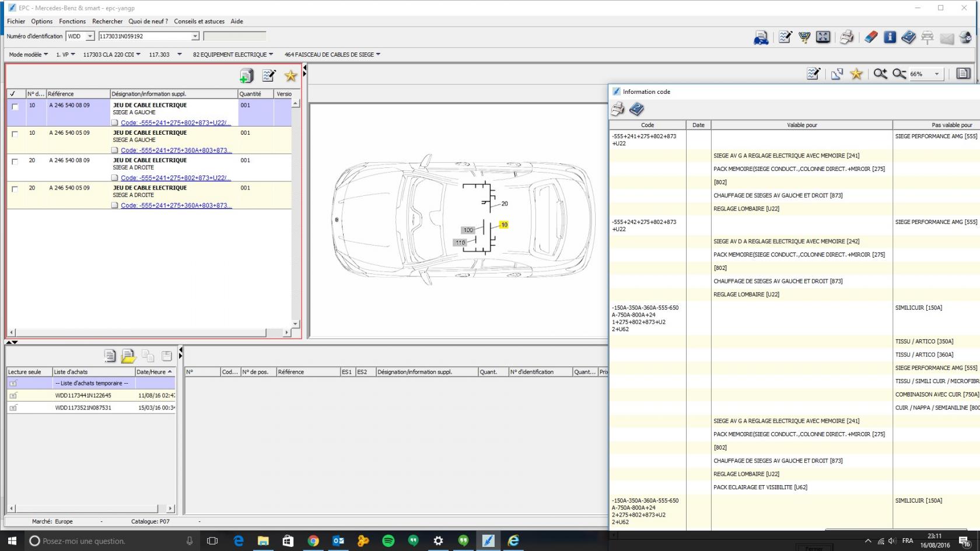This screenshot has width=980, height=551.
Task: Check box for A 246 540 08 09 SIEGE A GAUCHE
Action: (15, 107)
